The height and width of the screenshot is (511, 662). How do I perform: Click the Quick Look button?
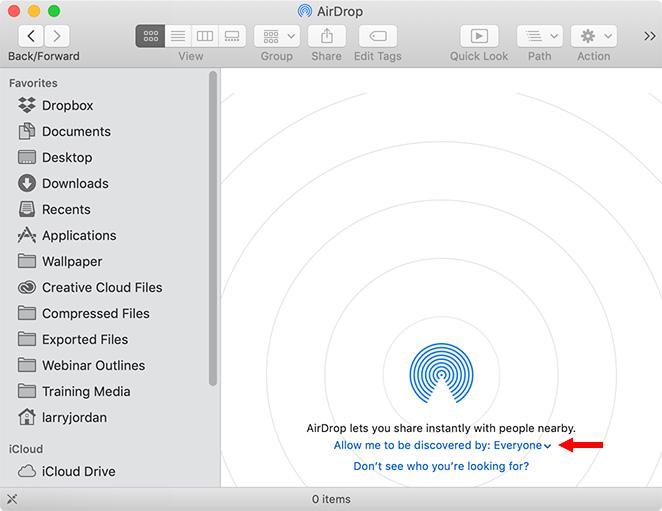[x=479, y=36]
